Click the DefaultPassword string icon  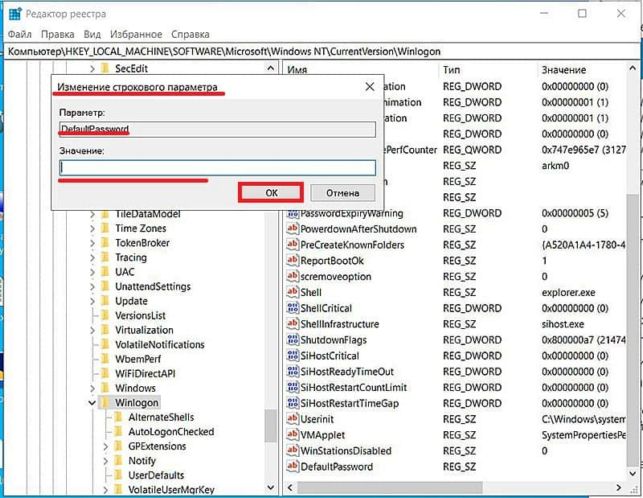pyautogui.click(x=292, y=466)
